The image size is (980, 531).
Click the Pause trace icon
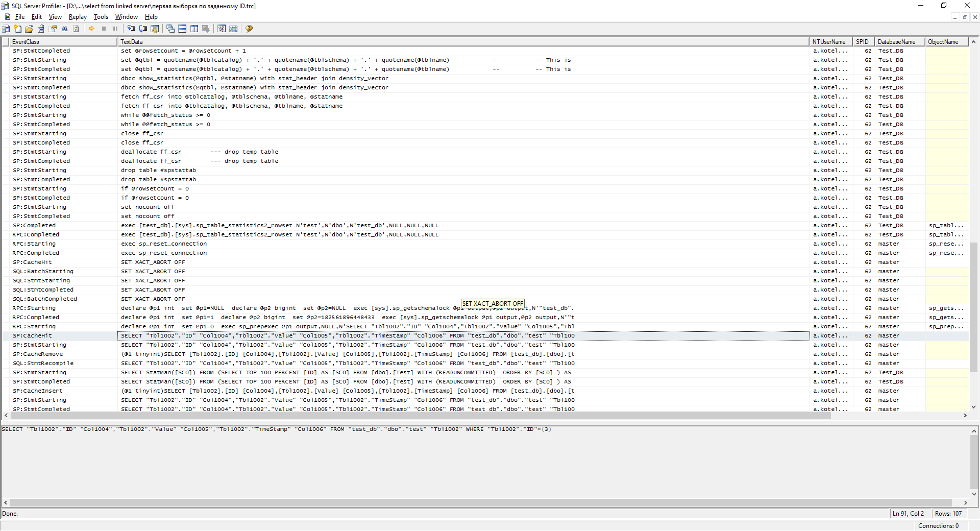(x=115, y=29)
